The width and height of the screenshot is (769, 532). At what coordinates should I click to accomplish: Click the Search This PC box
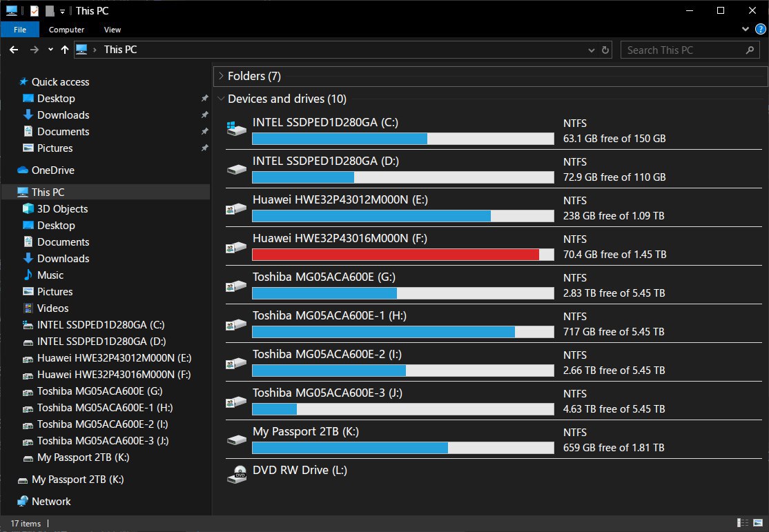point(690,50)
